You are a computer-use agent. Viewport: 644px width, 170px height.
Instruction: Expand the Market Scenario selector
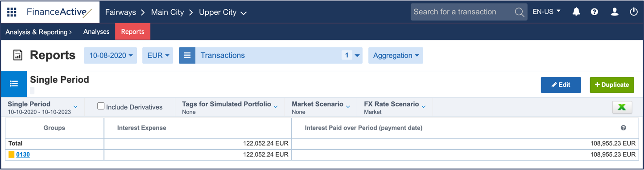[x=321, y=107]
